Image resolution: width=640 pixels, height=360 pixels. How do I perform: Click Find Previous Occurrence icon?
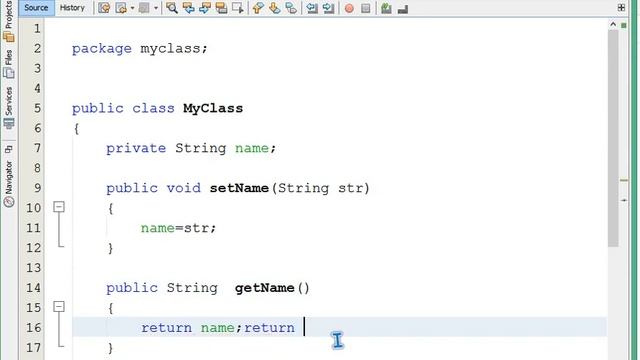pyautogui.click(x=189, y=8)
